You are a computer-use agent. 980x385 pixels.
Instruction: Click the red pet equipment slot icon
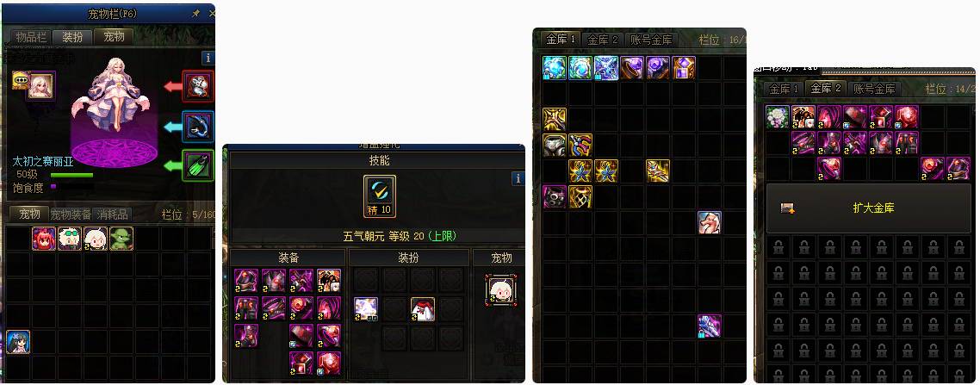pyautogui.click(x=198, y=86)
